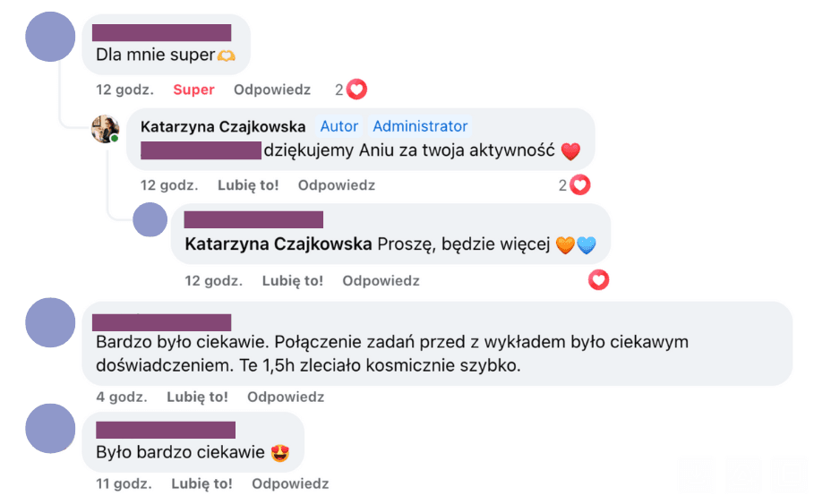814x504 pixels.
Task: Reply to the "Dla mnie super" comment
Action: pos(272,90)
